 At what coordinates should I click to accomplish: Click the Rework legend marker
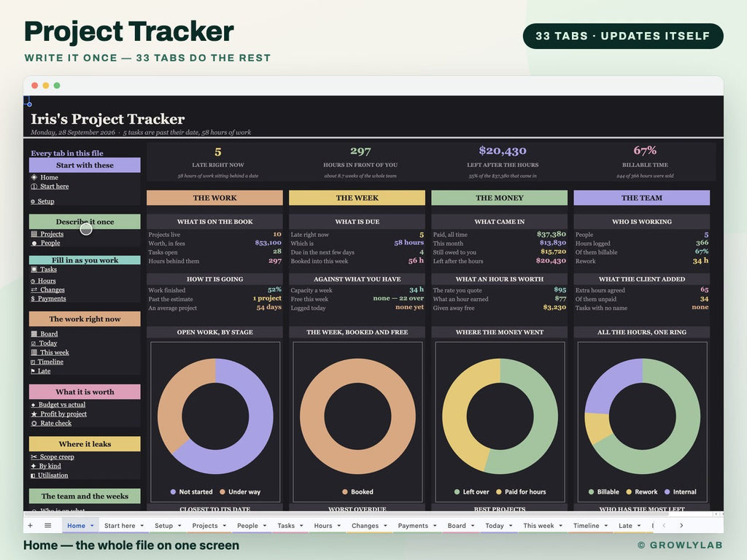[x=629, y=492]
